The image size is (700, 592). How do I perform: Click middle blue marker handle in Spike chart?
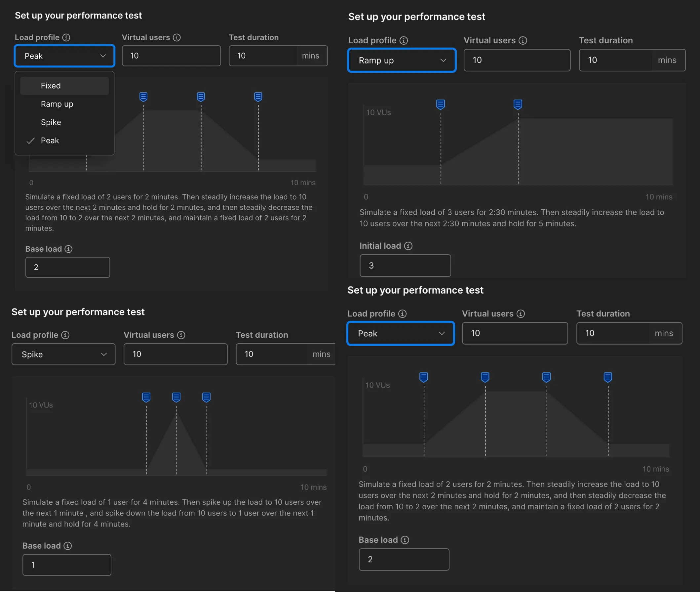click(176, 397)
